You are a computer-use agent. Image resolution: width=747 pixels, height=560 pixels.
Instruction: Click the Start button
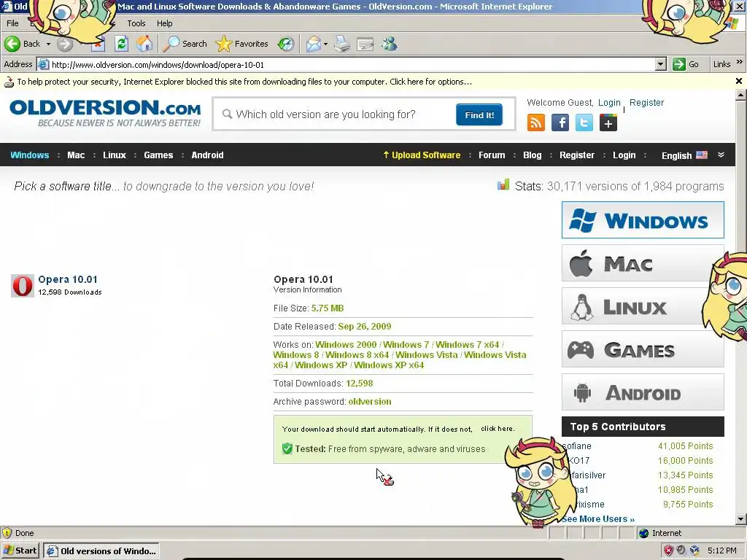[20, 551]
